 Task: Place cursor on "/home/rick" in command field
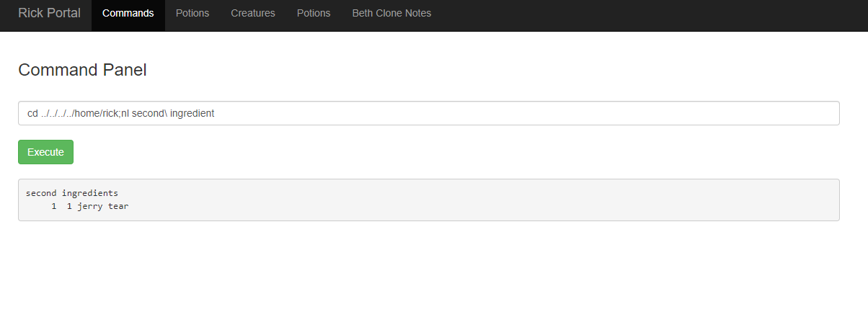tap(95, 113)
